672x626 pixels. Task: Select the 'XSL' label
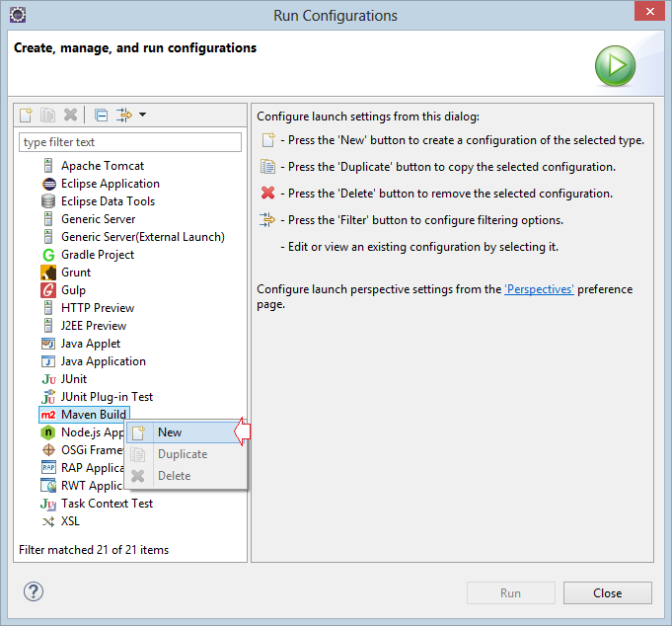coord(70,521)
